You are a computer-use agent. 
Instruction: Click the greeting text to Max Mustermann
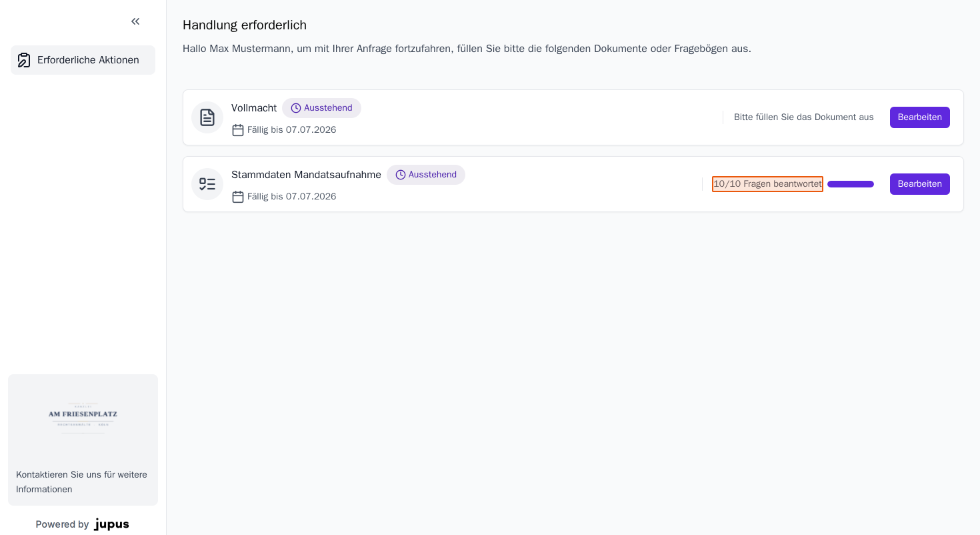point(467,49)
